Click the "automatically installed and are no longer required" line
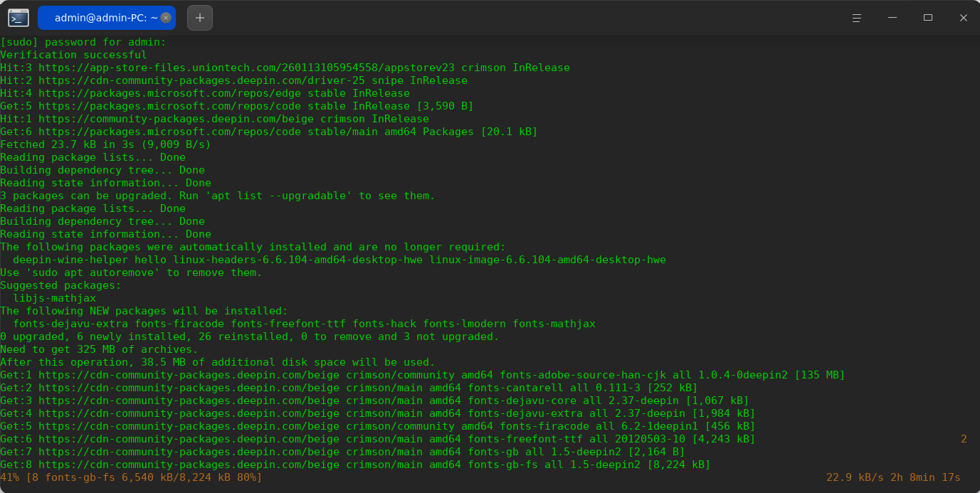980x493 pixels. pyautogui.click(x=253, y=247)
